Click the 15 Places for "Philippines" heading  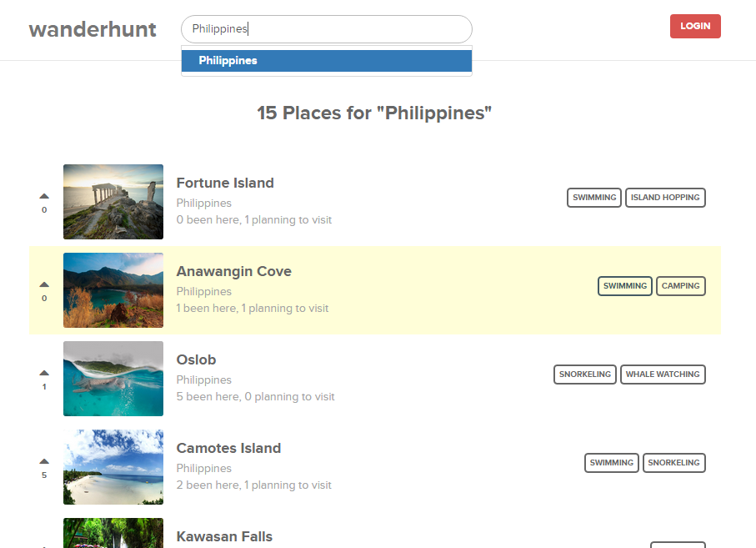(374, 113)
